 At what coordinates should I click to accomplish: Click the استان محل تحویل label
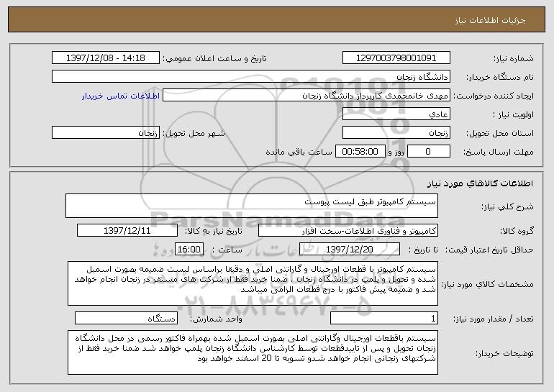(x=500, y=133)
